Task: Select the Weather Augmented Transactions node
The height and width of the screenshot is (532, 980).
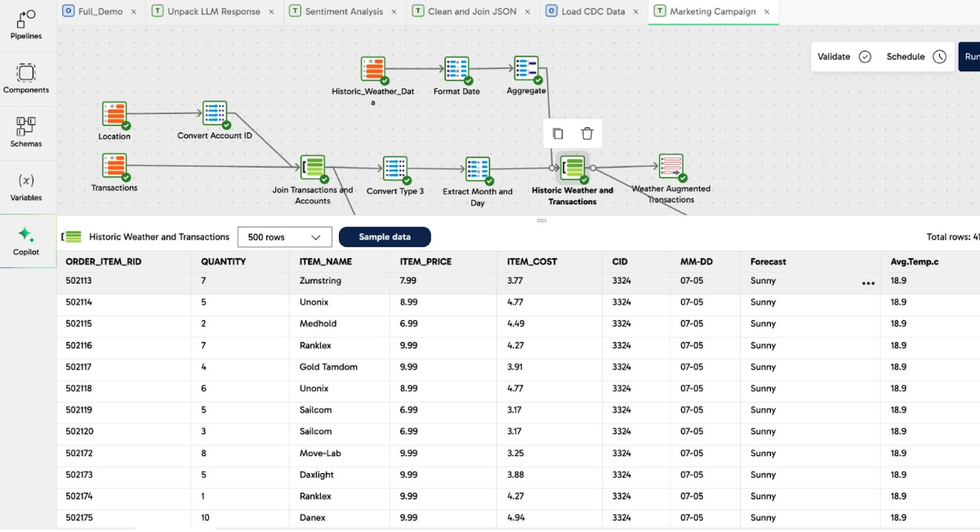Action: [671, 168]
